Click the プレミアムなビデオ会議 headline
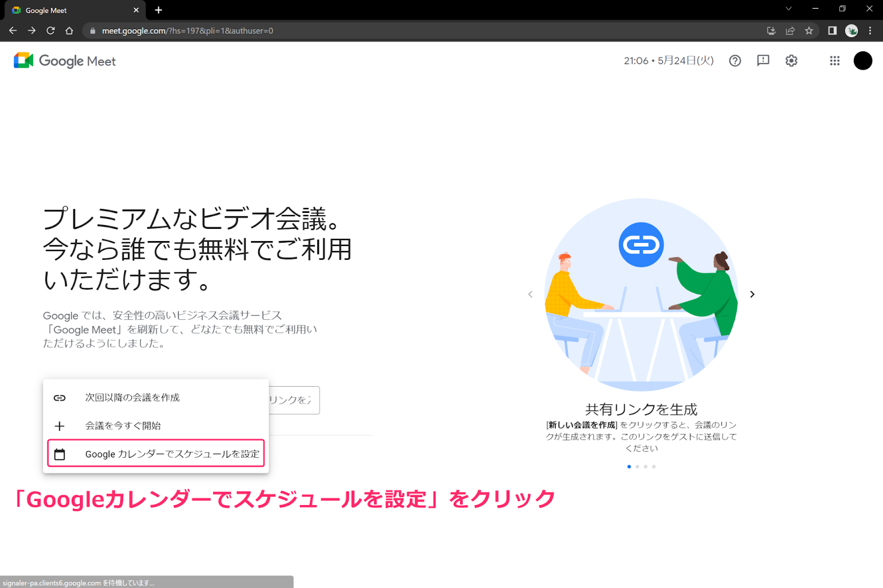The height and width of the screenshot is (588, 883). (x=197, y=249)
